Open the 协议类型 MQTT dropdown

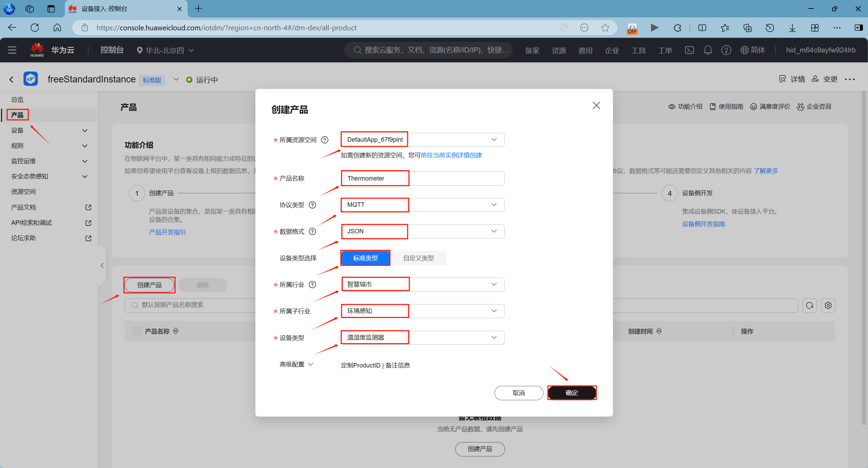422,205
